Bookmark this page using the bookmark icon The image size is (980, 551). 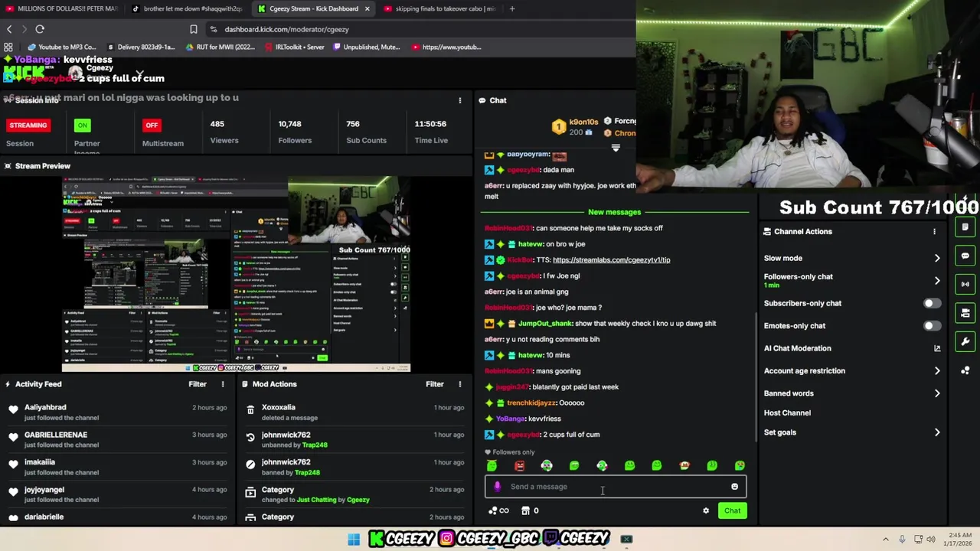pos(194,29)
